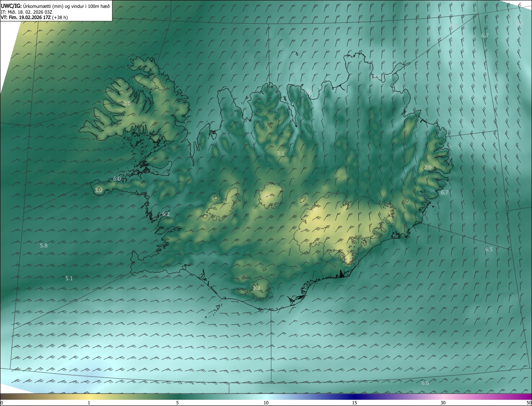Click the 3.1 value label in north Iceland
The height and width of the screenshot is (406, 532).
(x=281, y=153)
